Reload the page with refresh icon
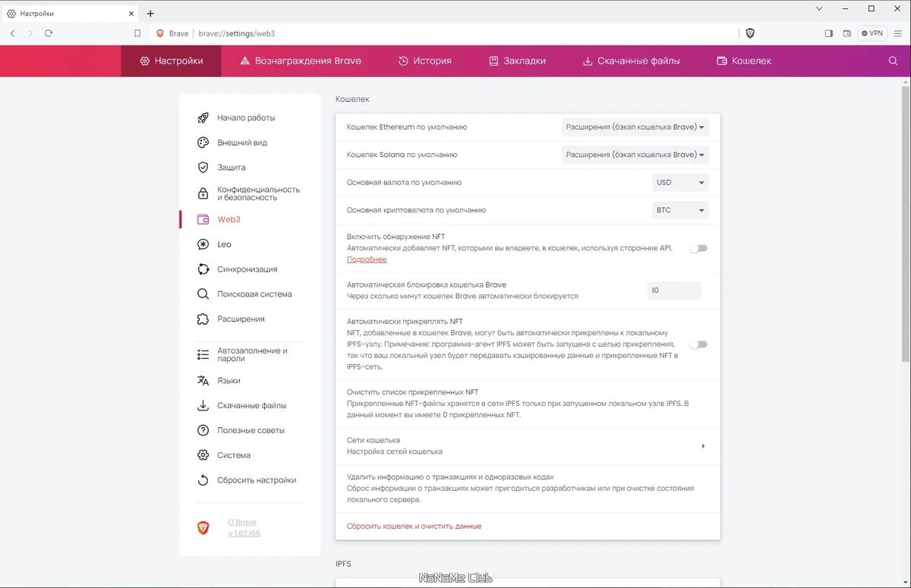 coord(49,33)
